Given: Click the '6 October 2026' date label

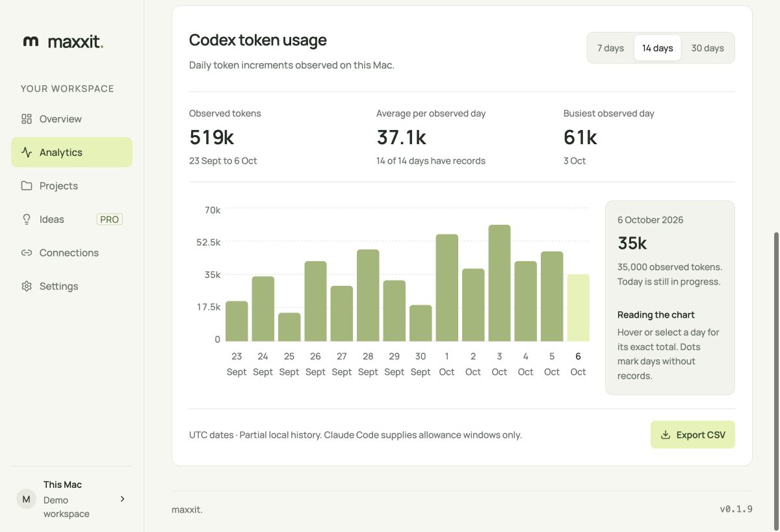Looking at the screenshot, I should (x=650, y=220).
